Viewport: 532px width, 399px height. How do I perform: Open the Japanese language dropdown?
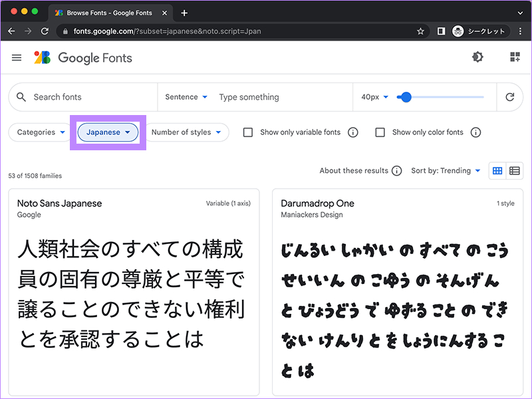(108, 132)
